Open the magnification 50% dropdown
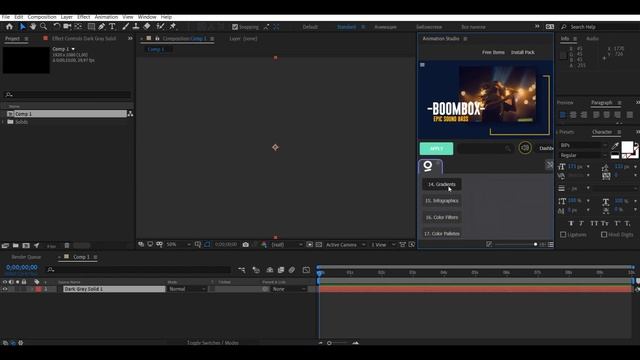Viewport: 640px width, 360px height. coord(178,244)
